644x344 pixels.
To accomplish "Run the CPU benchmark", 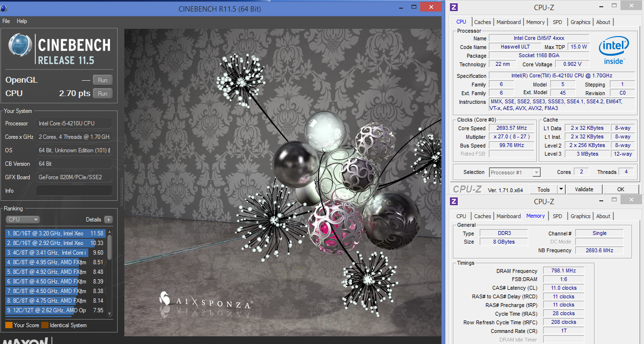I will 103,94.
